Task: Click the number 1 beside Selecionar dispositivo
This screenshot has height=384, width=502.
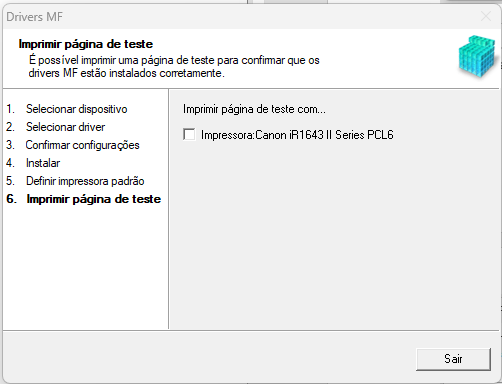Action: coord(10,109)
